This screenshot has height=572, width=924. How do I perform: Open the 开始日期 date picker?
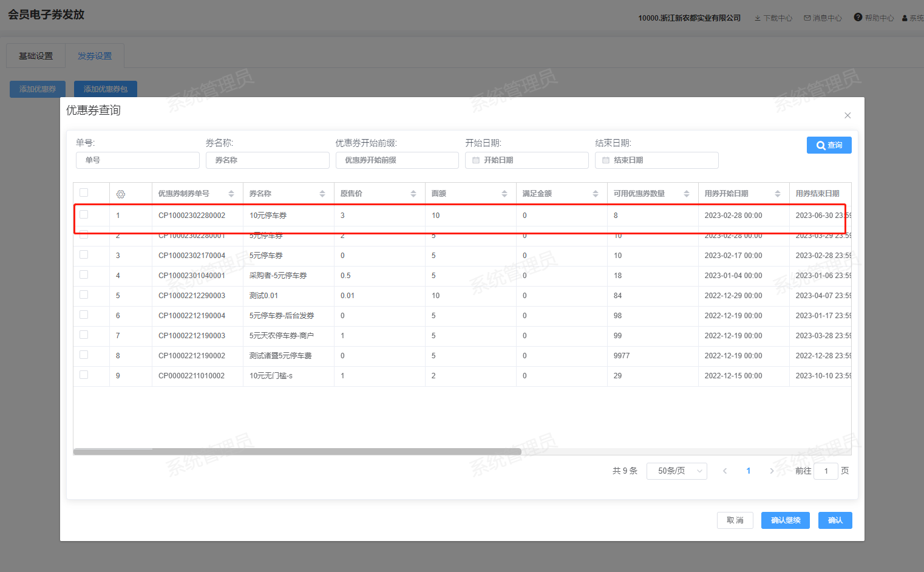526,160
